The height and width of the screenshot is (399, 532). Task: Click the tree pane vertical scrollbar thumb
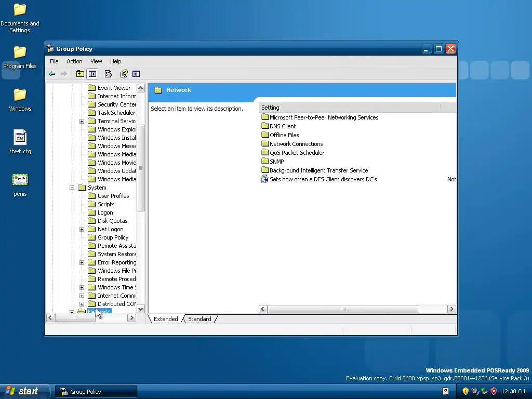coord(140,168)
